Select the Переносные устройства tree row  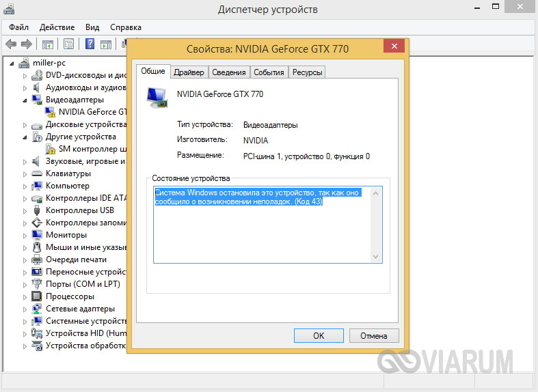[79, 272]
